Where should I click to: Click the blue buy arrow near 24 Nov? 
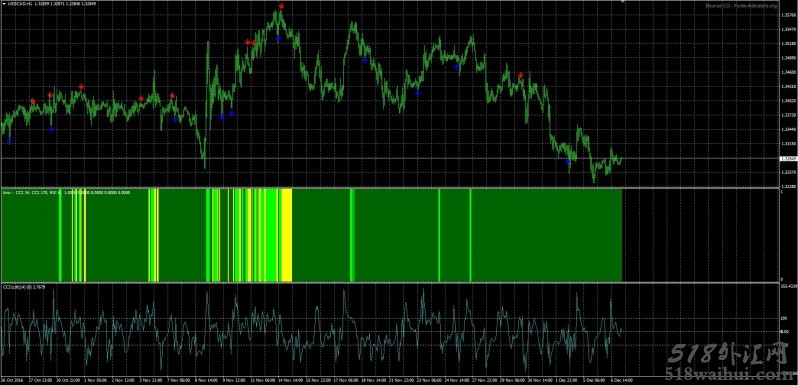pyautogui.click(x=457, y=67)
